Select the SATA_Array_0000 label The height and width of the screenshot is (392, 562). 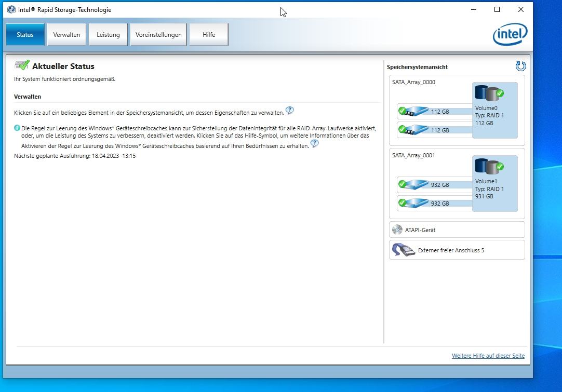click(x=413, y=82)
